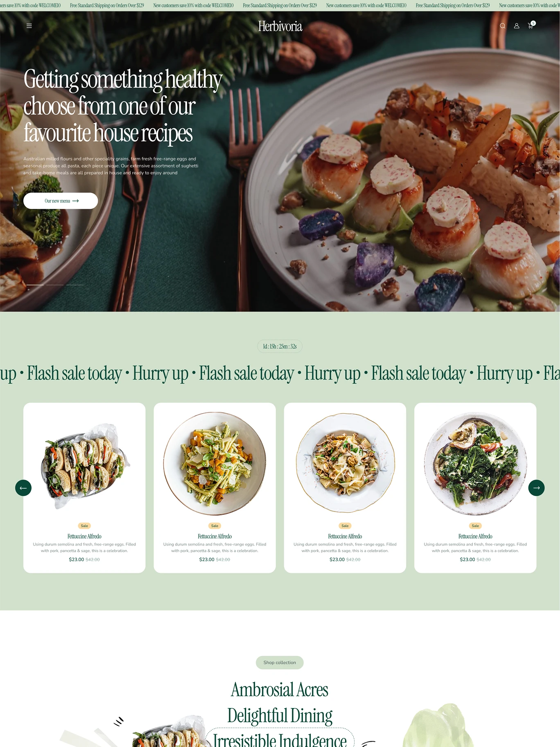Click the Sale badge on first product card

(x=84, y=526)
